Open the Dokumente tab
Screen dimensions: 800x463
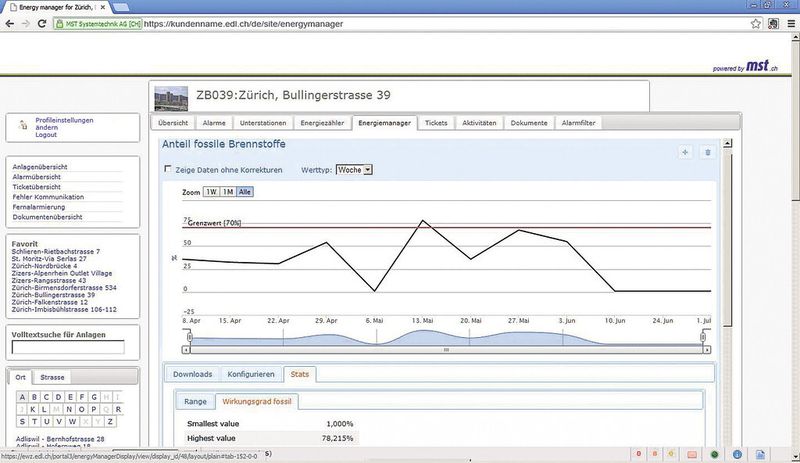(529, 123)
